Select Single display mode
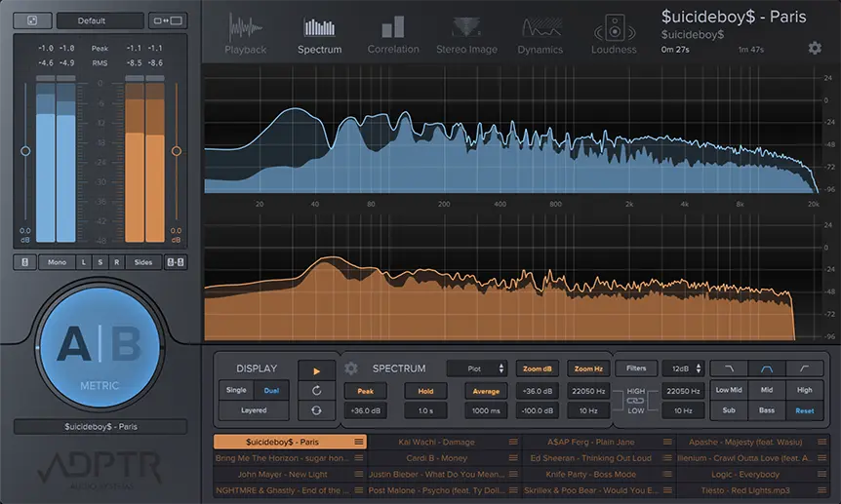 tap(236, 390)
